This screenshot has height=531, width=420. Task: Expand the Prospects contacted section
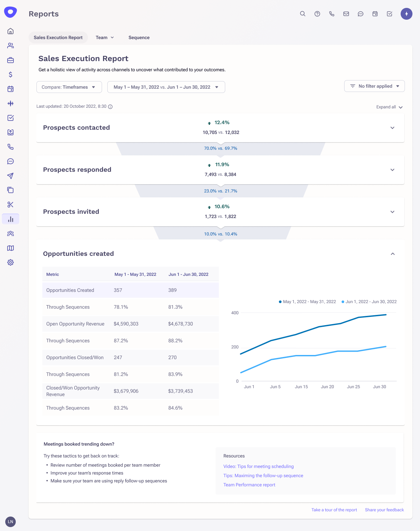click(392, 128)
